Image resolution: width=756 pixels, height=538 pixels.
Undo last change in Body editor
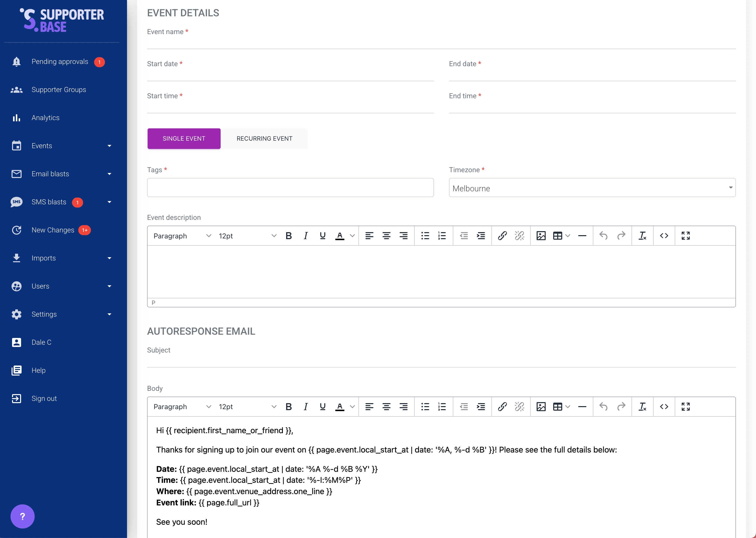(603, 406)
